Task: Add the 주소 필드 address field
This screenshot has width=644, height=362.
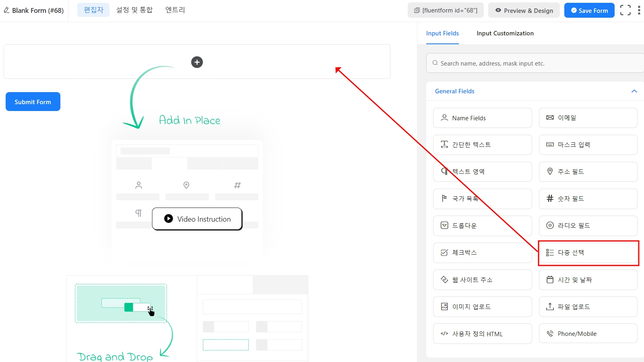Action: click(588, 172)
